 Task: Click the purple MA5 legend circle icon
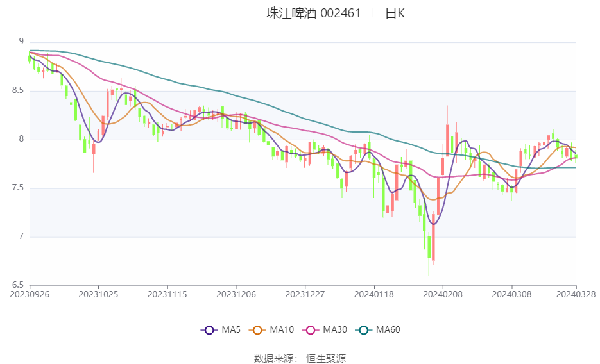pyautogui.click(x=209, y=330)
